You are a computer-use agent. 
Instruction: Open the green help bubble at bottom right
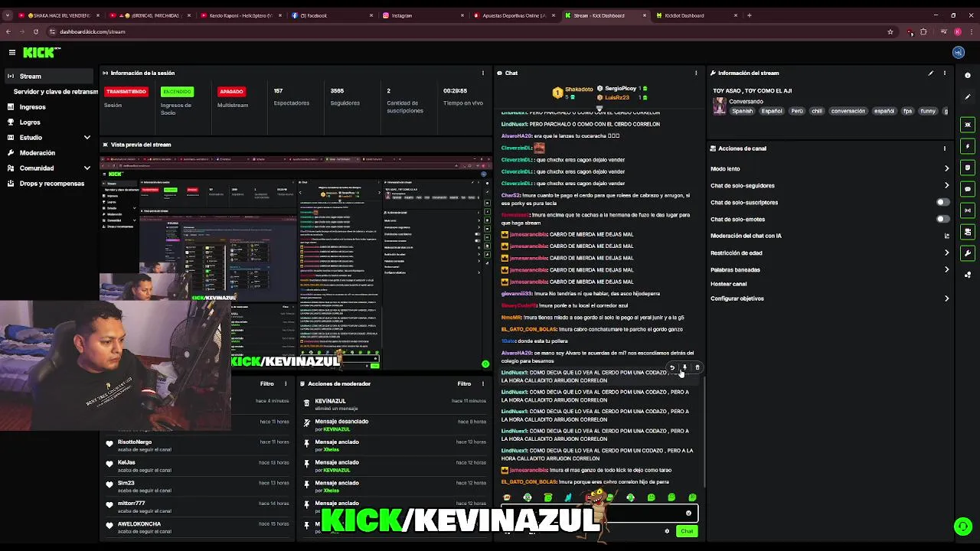click(x=962, y=527)
